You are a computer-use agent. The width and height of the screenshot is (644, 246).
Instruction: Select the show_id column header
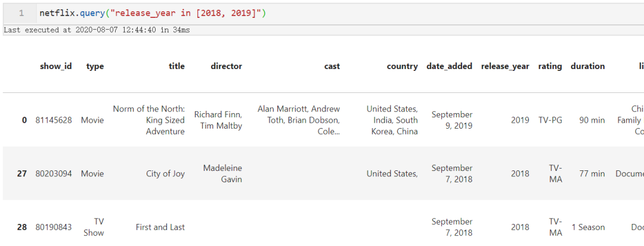tap(55, 66)
